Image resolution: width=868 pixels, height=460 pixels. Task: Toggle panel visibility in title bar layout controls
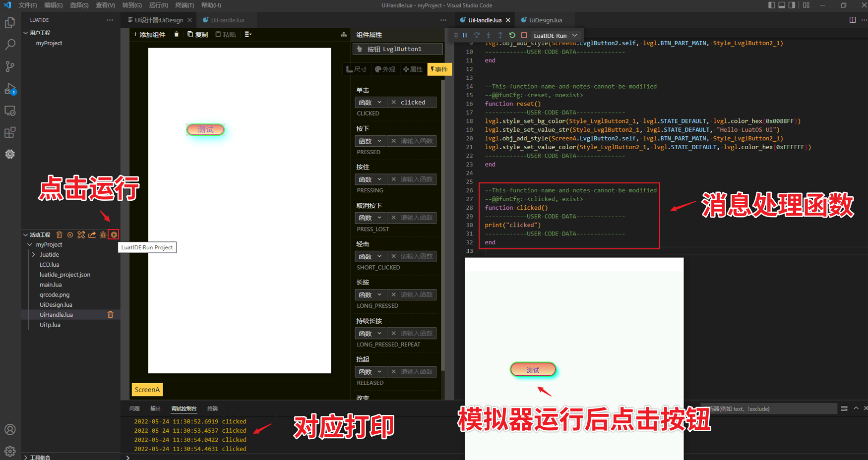(x=782, y=5)
